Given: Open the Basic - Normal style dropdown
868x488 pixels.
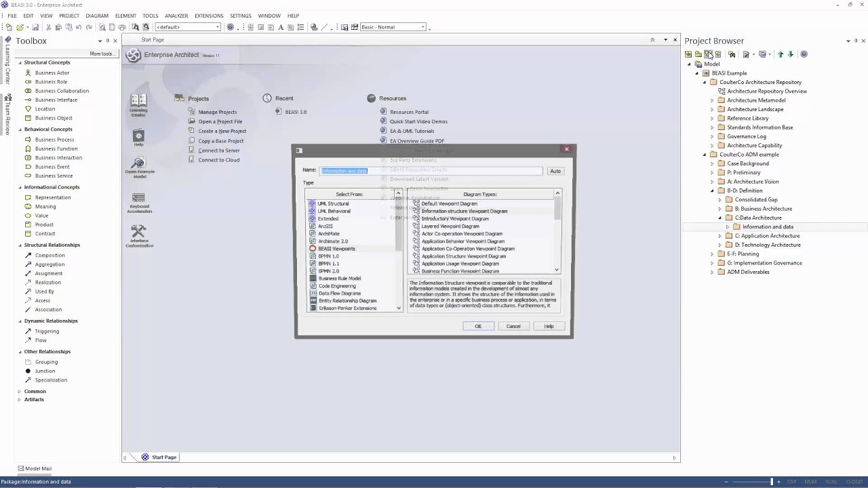Looking at the screenshot, I should tap(423, 27).
